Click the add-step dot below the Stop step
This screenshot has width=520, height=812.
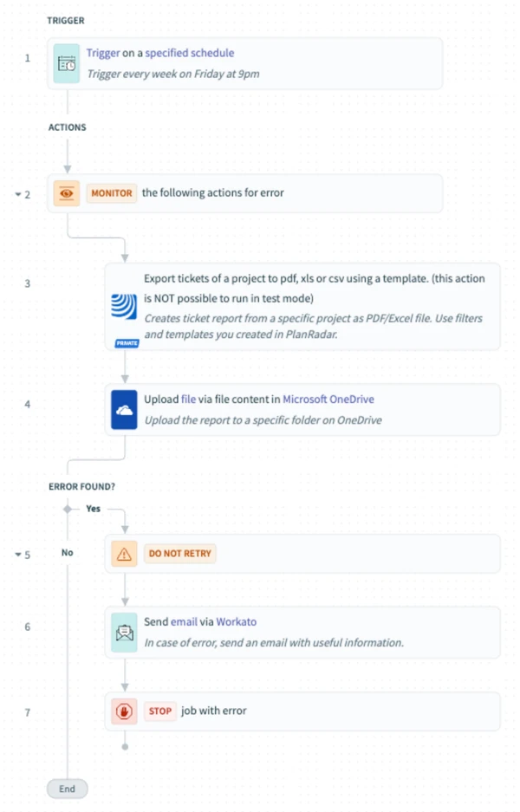(x=125, y=747)
